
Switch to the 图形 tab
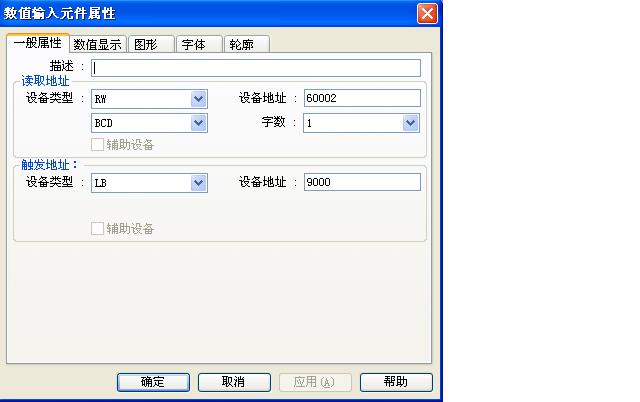tap(149, 44)
